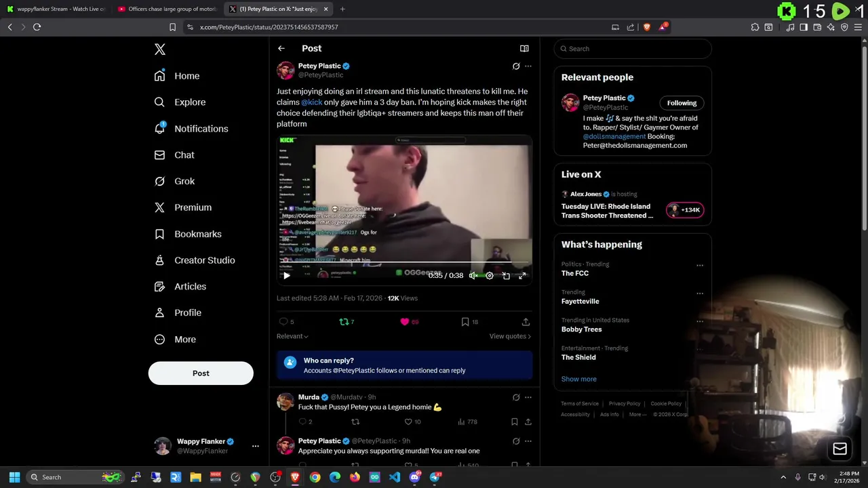Open browser extensions puzzle icon
Image resolution: width=868 pixels, height=488 pixels.
(x=755, y=27)
